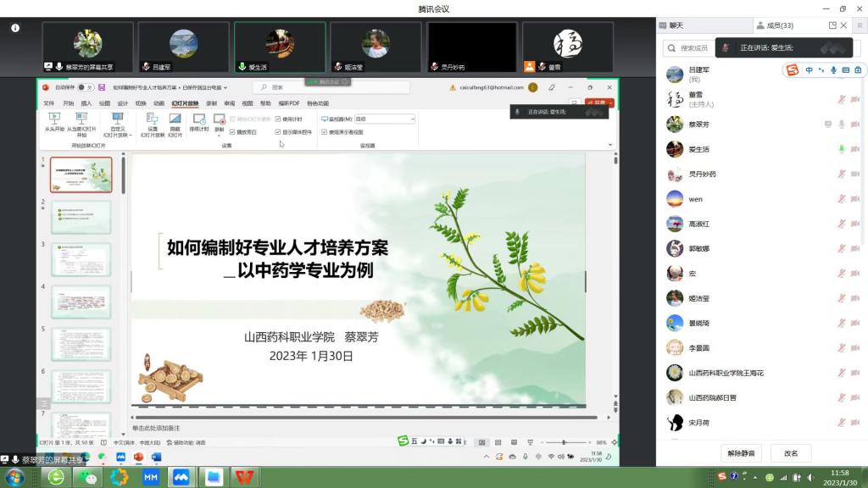Toggle the 使用演示者视图 checkbox
The height and width of the screenshot is (488, 868).
tap(325, 132)
